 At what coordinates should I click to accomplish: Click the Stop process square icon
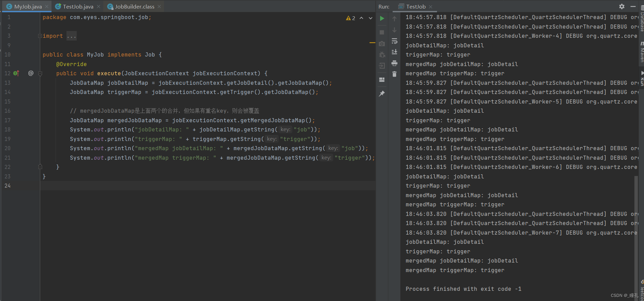point(382,32)
